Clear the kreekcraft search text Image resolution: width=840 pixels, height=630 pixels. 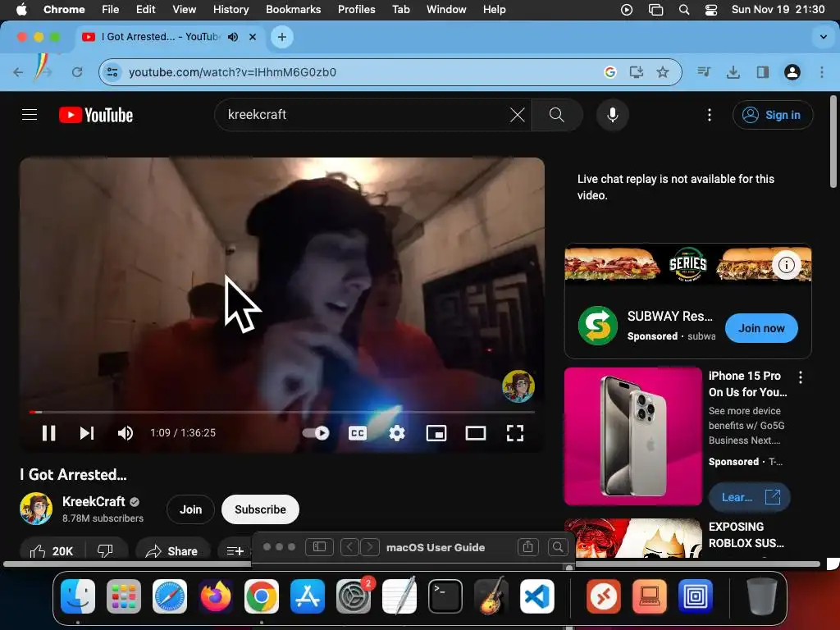(517, 115)
